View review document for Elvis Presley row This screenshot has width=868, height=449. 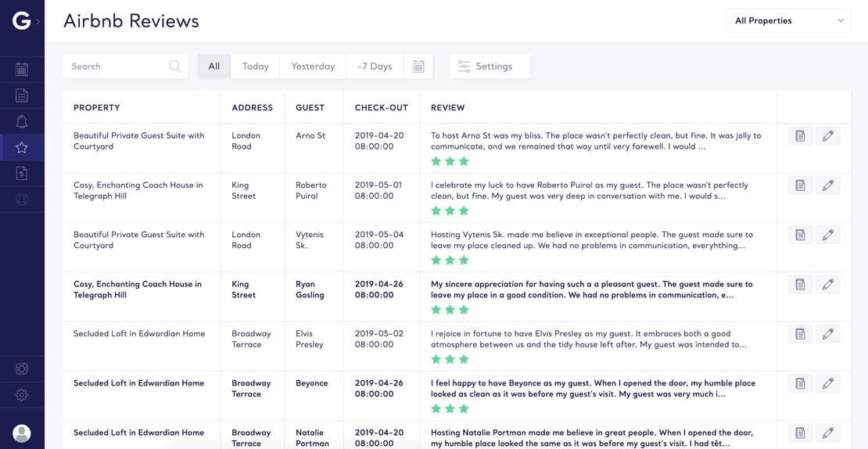(801, 334)
